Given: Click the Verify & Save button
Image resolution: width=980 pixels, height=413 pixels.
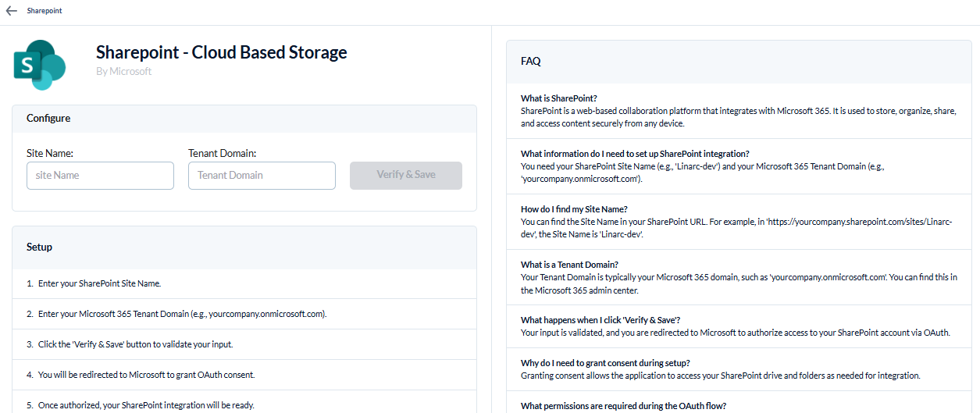Looking at the screenshot, I should 406,176.
